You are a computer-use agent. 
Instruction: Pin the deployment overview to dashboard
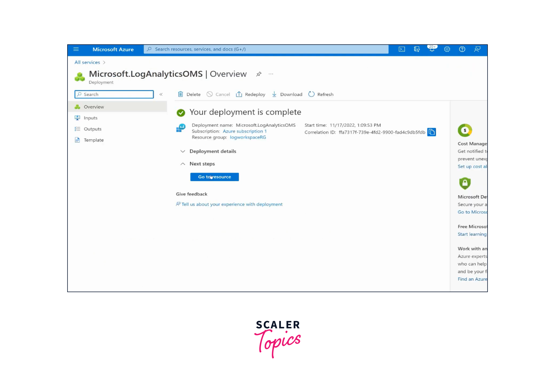coord(259,74)
